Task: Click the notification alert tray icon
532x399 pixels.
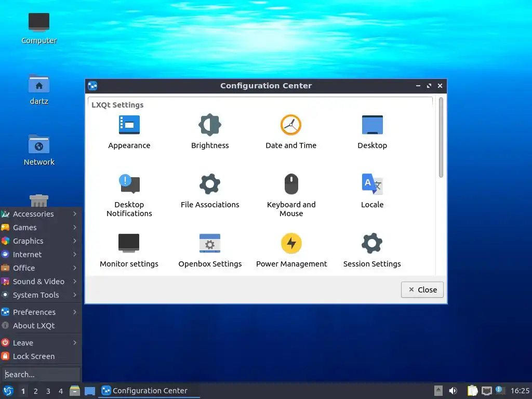Action: [500, 390]
